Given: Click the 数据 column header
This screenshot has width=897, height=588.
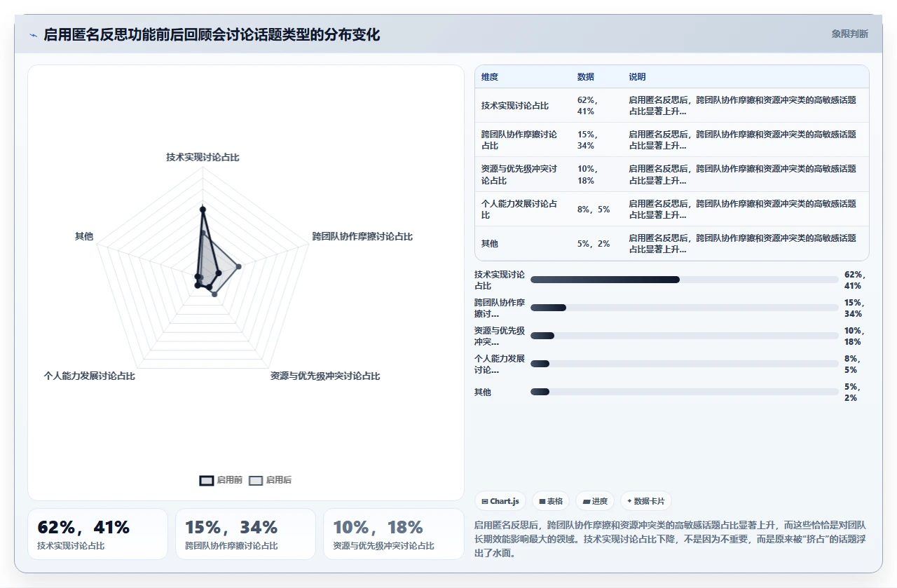Looking at the screenshot, I should click(x=586, y=77).
